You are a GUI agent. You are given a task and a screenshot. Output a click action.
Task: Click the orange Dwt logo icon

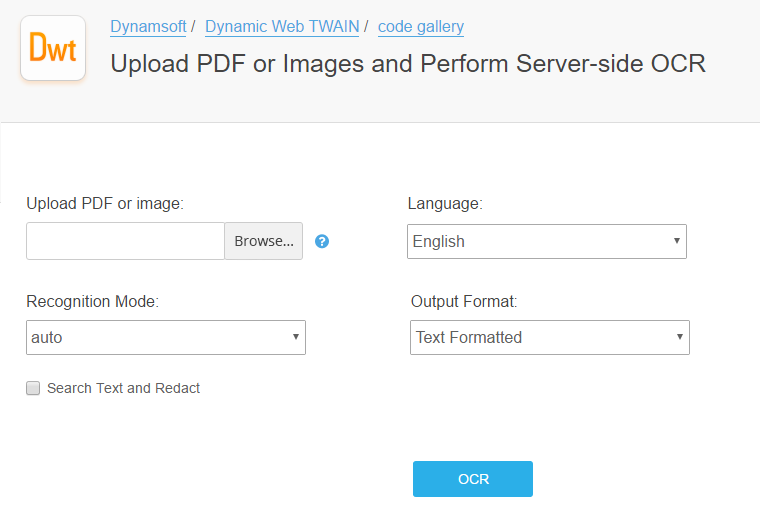pos(53,48)
